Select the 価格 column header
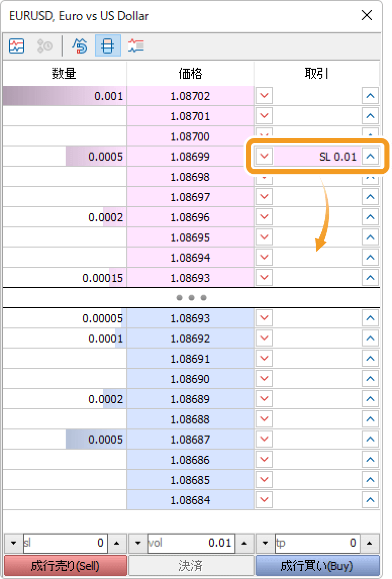The image size is (392, 579). pyautogui.click(x=190, y=73)
